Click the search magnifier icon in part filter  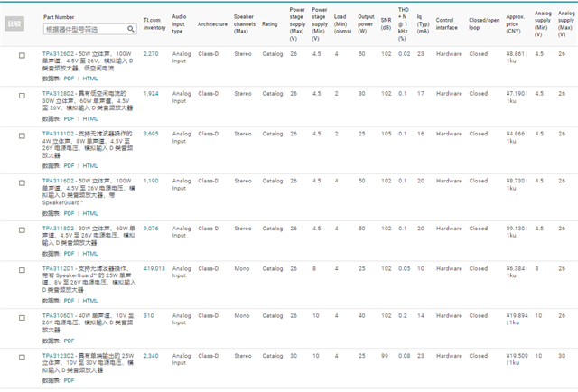pos(130,29)
